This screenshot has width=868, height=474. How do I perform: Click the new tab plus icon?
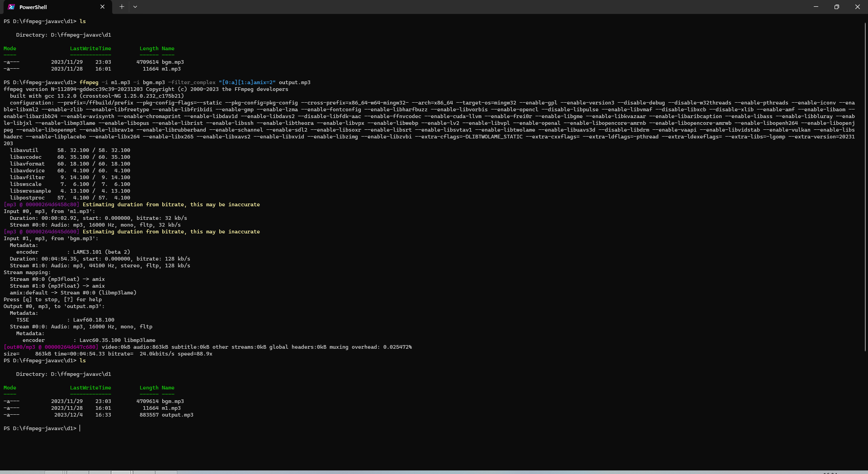click(x=121, y=7)
